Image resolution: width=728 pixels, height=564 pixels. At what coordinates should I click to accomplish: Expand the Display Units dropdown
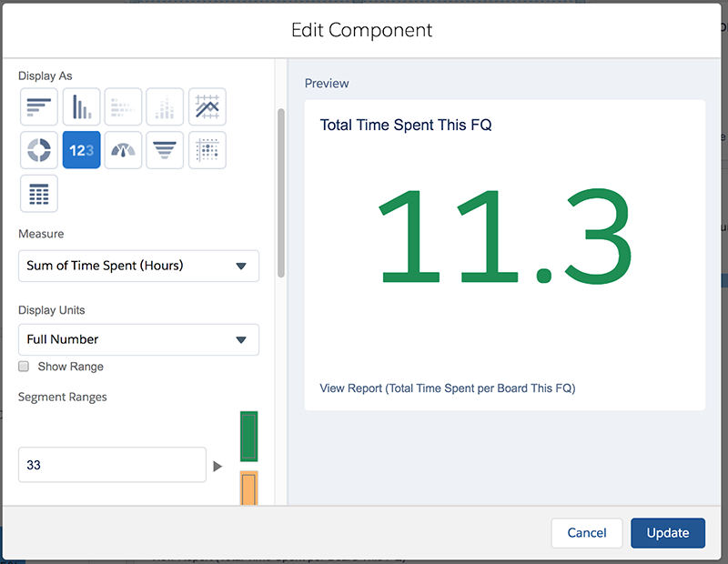coord(138,339)
